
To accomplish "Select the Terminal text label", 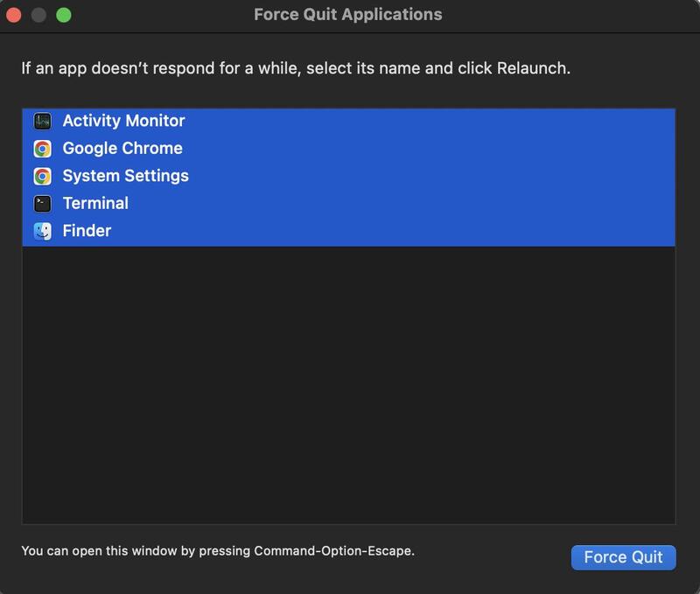I will 95,204.
